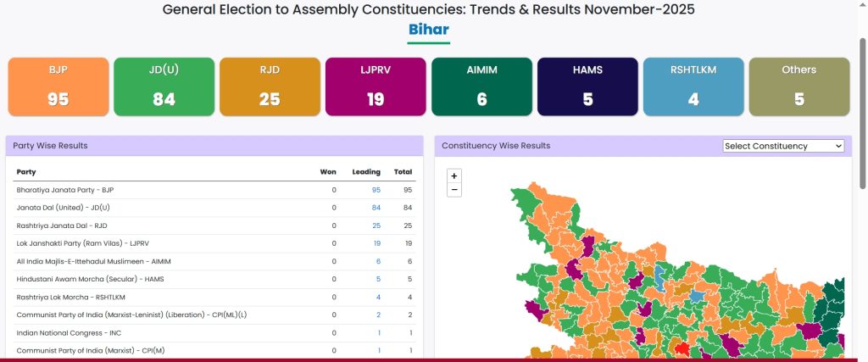Image resolution: width=868 pixels, height=362 pixels.
Task: Open LJPRV leading count link 19
Action: pyautogui.click(x=376, y=243)
